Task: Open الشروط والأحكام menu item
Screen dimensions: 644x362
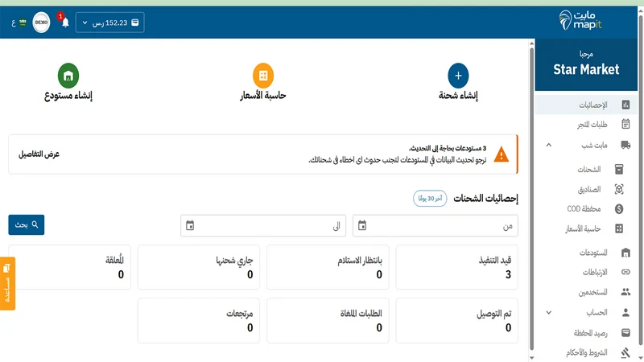Action: click(586, 352)
